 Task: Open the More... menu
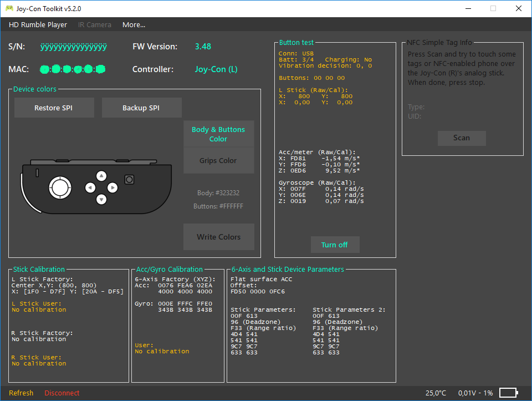(x=134, y=25)
